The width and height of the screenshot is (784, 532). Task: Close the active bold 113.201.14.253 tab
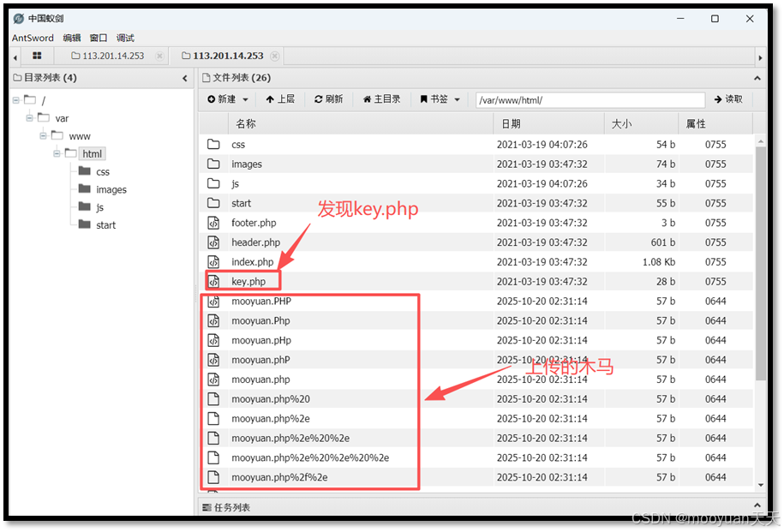pos(274,56)
